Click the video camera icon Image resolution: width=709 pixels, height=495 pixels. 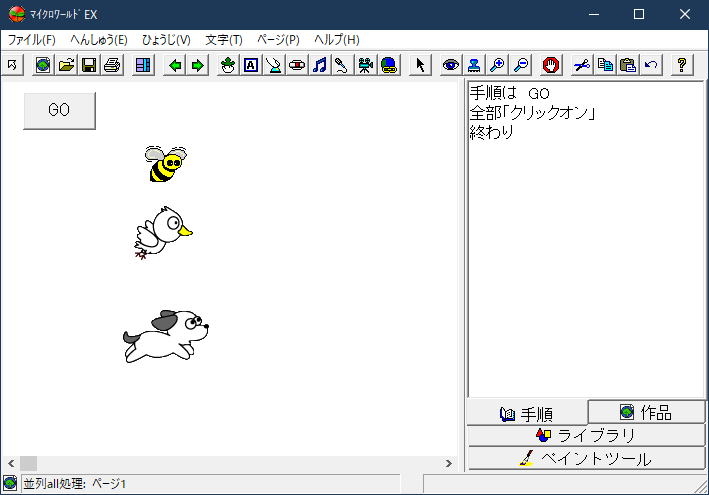coord(365,65)
